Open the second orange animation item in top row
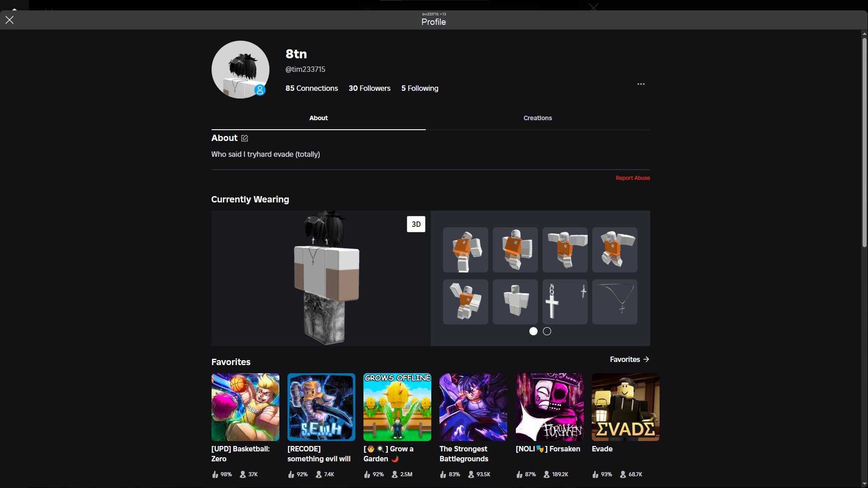This screenshot has height=488, width=868. (x=515, y=250)
